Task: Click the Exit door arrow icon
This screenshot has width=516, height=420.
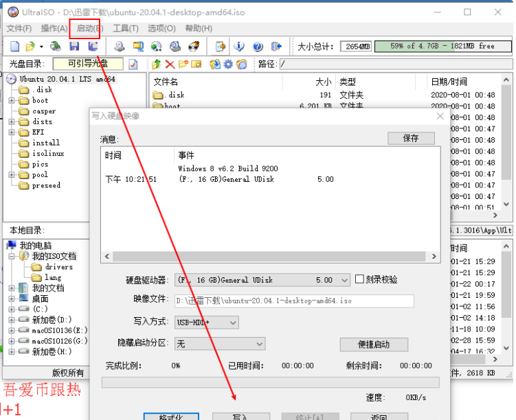Action: coord(276,47)
